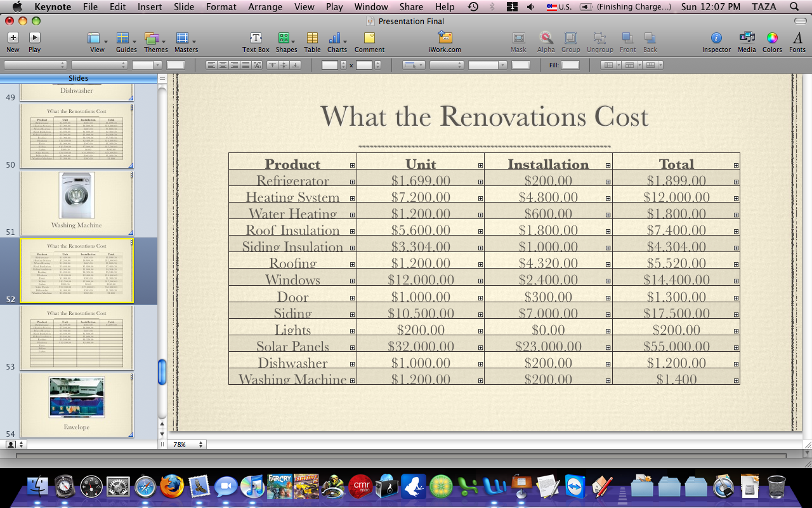Image resolution: width=812 pixels, height=508 pixels.
Task: Launch Firefox from the Dock
Action: click(x=171, y=486)
